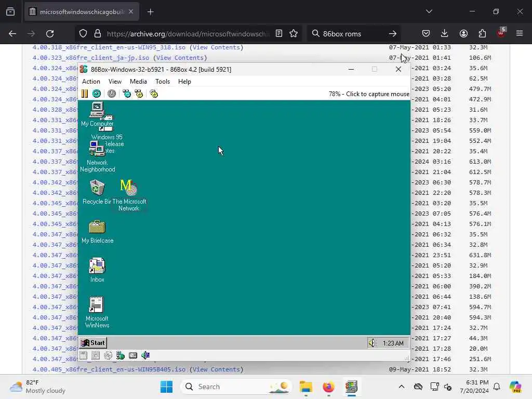Select the My Computer desktop icon
The width and height of the screenshot is (532, 399).
tap(97, 115)
